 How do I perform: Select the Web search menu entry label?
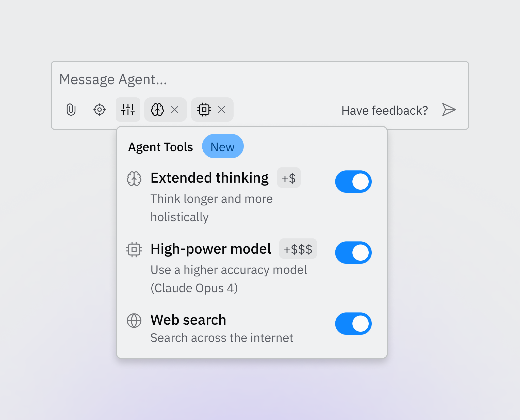click(x=188, y=320)
